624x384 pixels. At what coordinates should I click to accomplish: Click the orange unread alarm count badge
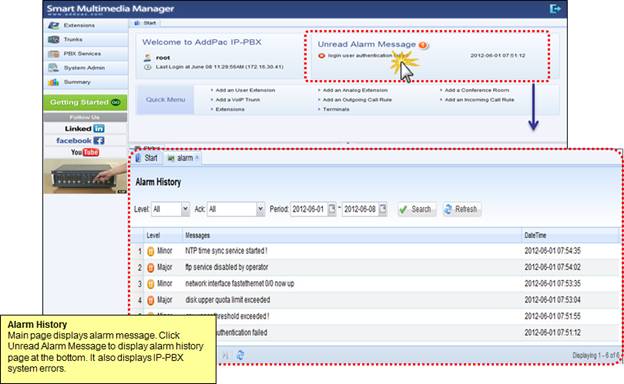(423, 45)
